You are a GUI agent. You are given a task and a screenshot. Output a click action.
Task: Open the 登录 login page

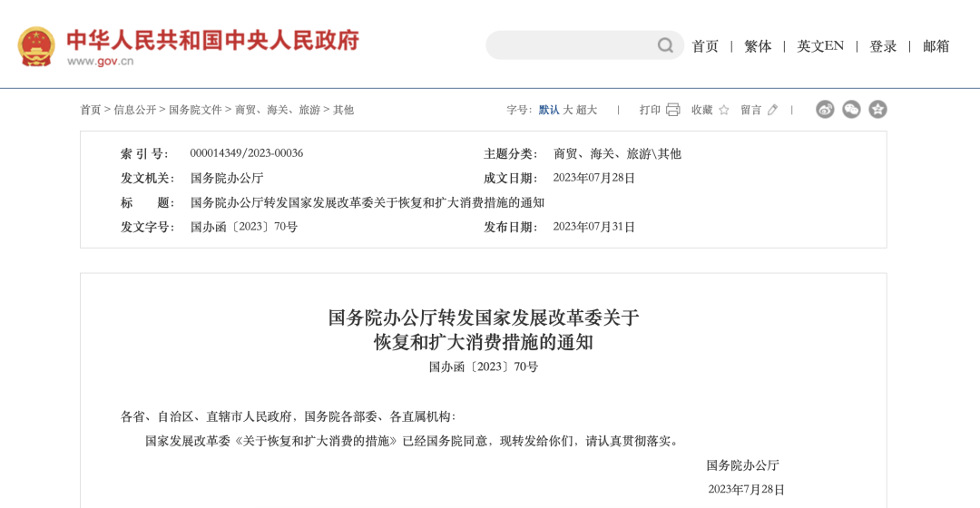pyautogui.click(x=883, y=46)
